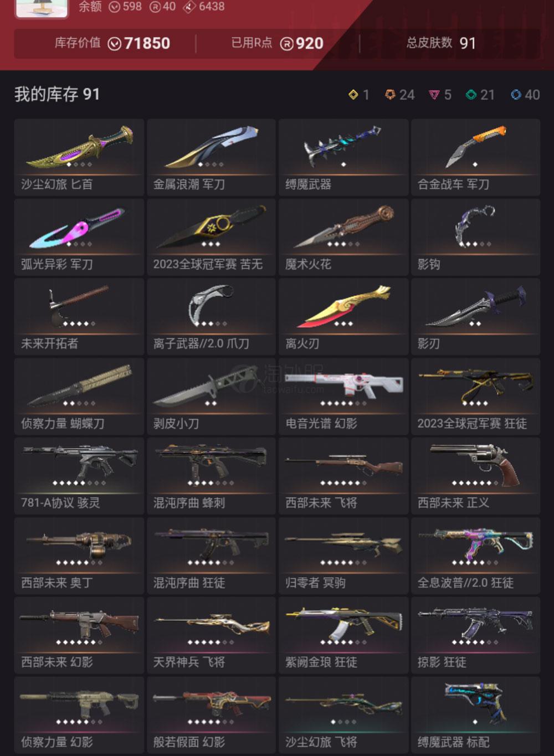Open the 全息波普//2.0 狂徒 skin
The width and height of the screenshot is (554, 756).
tap(475, 556)
